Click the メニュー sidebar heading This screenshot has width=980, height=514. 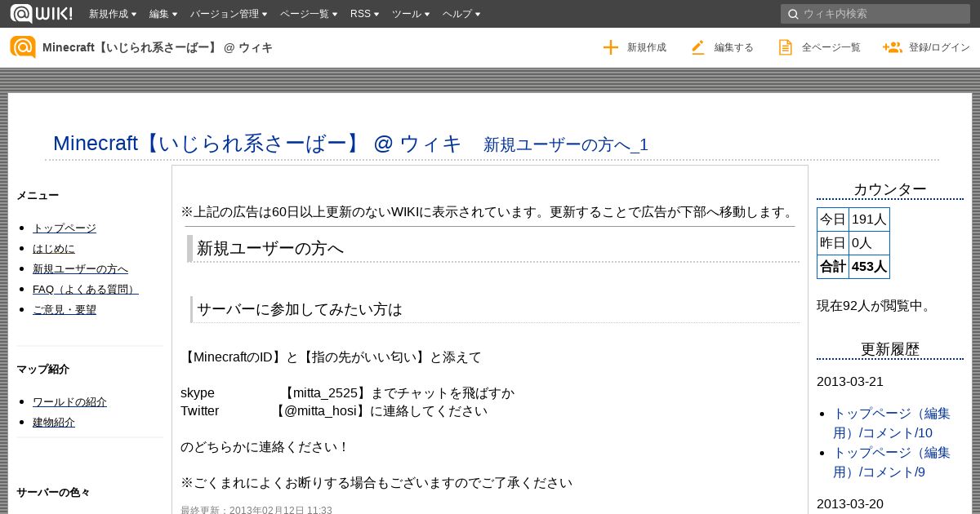click(38, 195)
